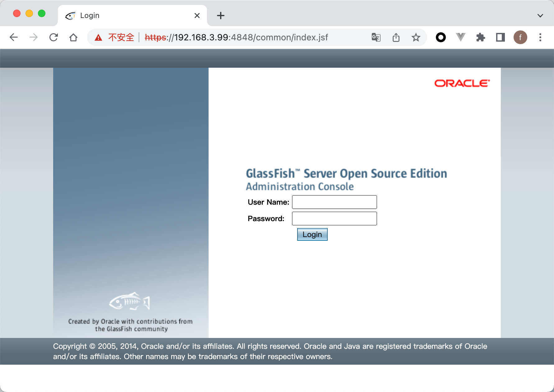Click the insecure connection warning icon

coord(99,38)
